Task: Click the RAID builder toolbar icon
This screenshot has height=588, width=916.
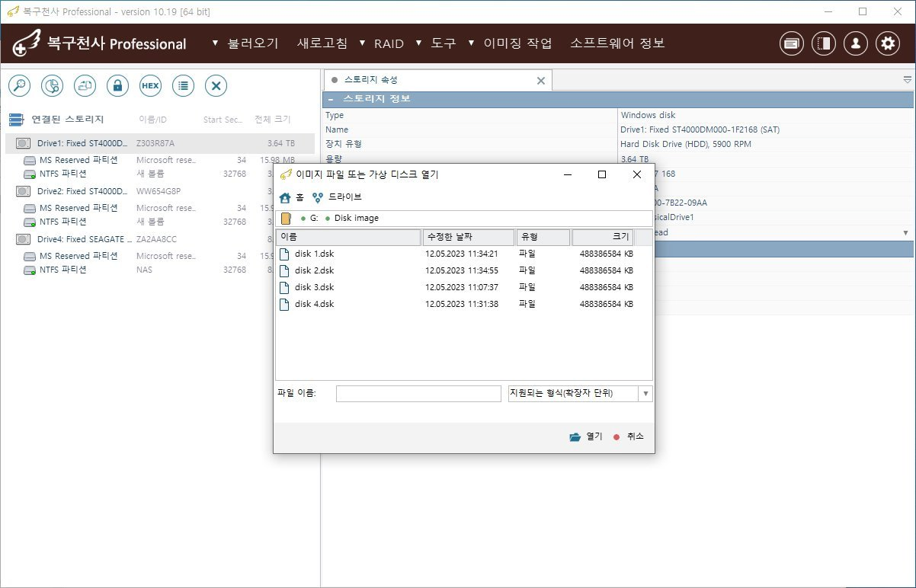Action: point(85,86)
